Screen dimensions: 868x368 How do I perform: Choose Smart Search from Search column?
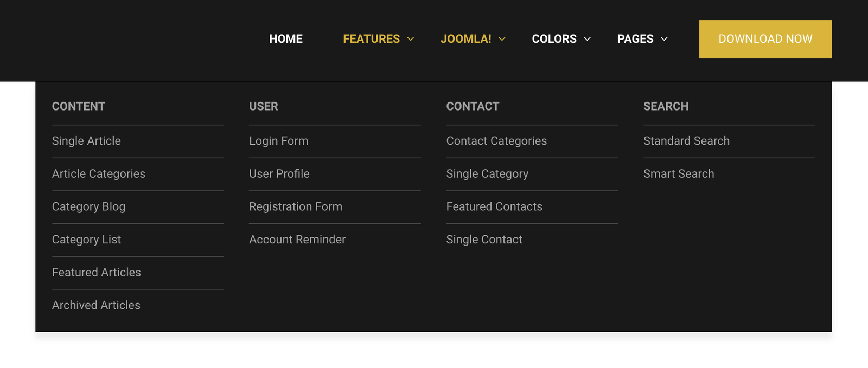point(678,174)
